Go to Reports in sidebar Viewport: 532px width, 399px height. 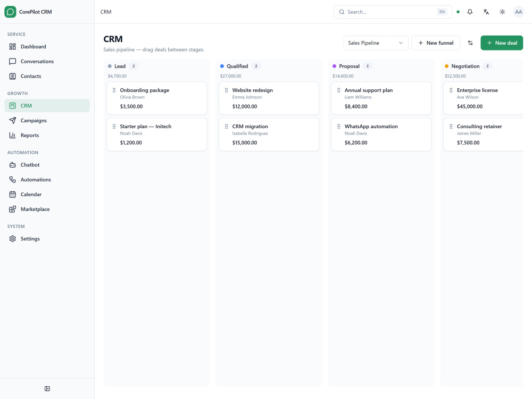pyautogui.click(x=47, y=135)
